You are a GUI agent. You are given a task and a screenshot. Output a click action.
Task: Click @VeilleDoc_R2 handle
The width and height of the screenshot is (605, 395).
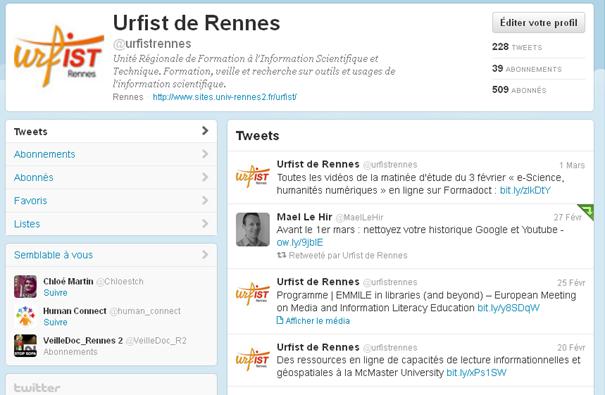pos(156,341)
